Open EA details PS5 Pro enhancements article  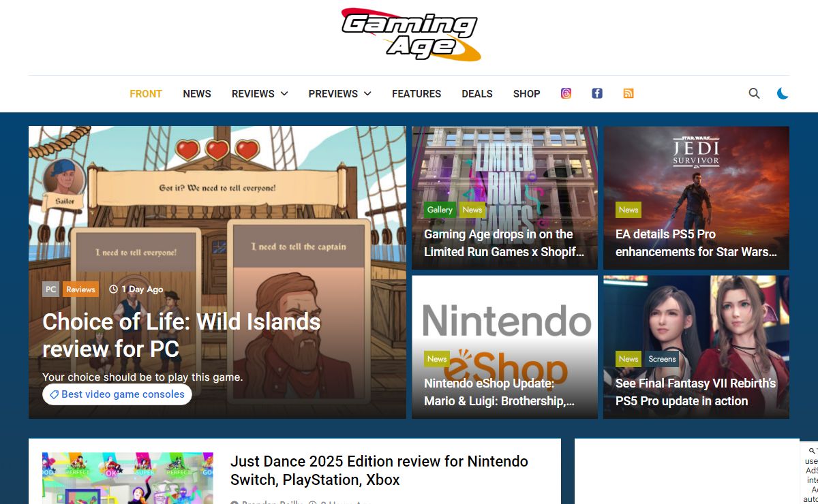[696, 243]
